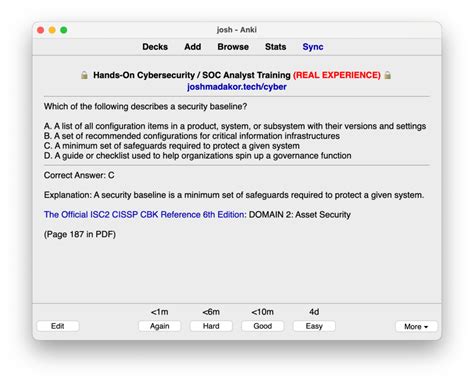Maximize Anki with the green button
The width and height of the screenshot is (474, 383).
[64, 30]
